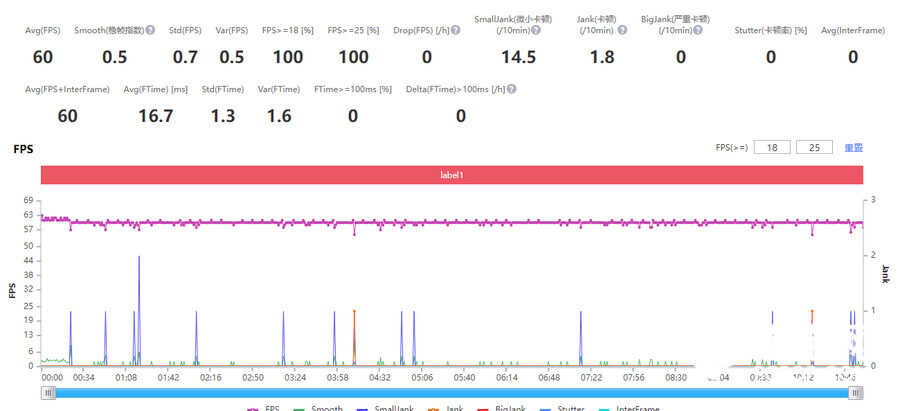
Task: Click help icon beside Drop(FPS) [/h]
Action: tap(455, 31)
